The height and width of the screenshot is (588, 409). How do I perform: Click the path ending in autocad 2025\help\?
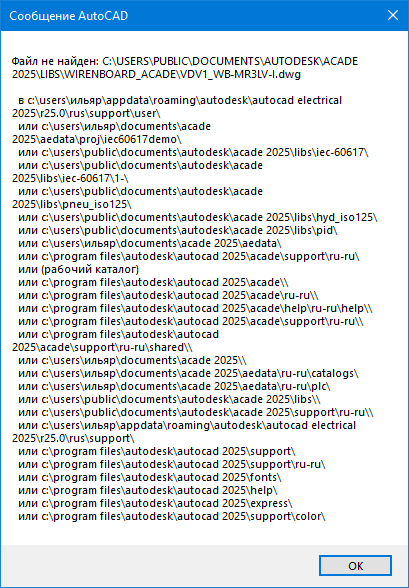point(148,490)
